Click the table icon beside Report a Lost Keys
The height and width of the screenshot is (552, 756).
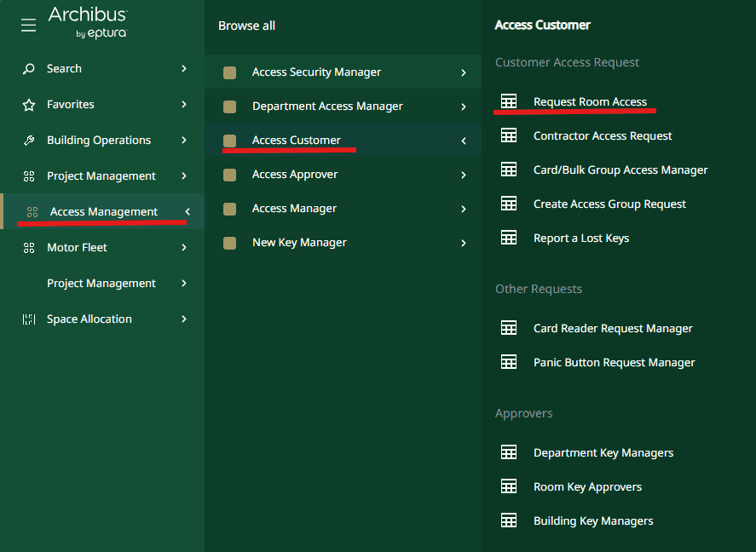509,238
